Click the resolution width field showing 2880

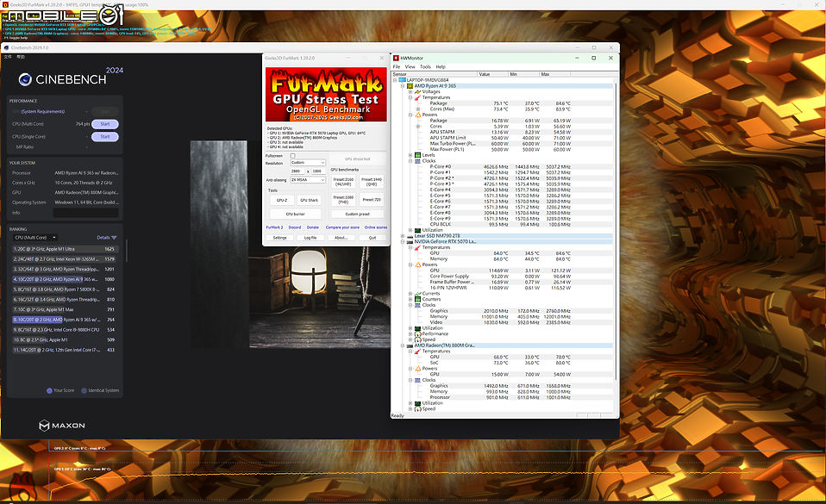point(296,171)
